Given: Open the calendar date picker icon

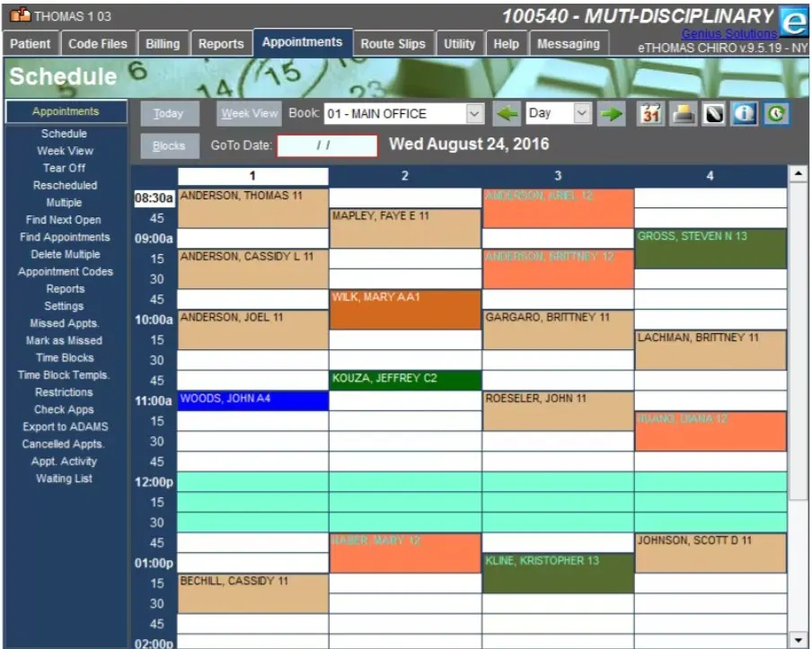Looking at the screenshot, I should [x=651, y=115].
